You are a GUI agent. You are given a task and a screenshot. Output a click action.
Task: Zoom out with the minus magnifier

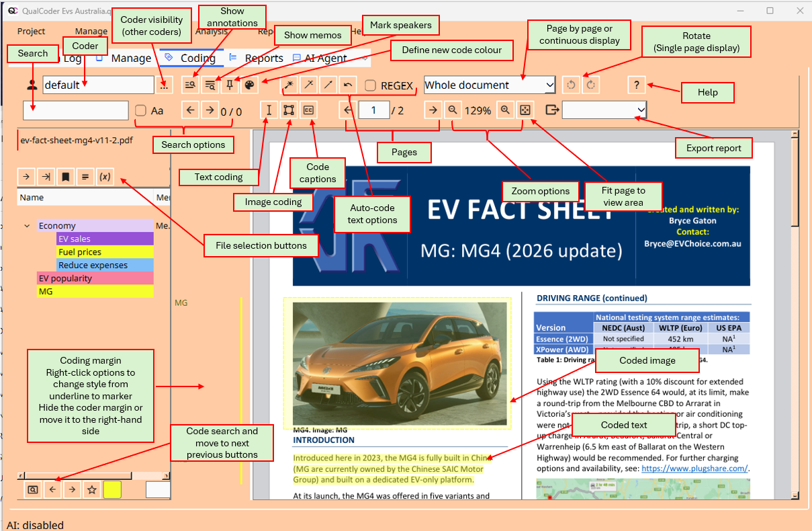coord(453,110)
